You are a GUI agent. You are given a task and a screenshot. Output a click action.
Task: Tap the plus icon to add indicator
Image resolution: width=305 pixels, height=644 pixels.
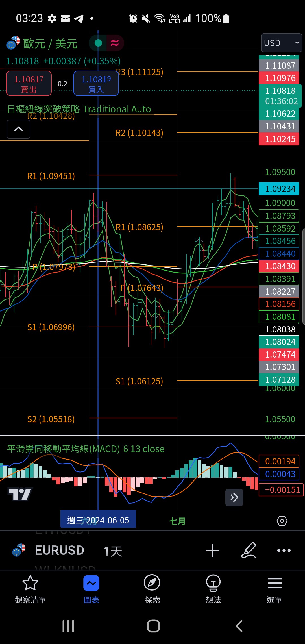213,551
